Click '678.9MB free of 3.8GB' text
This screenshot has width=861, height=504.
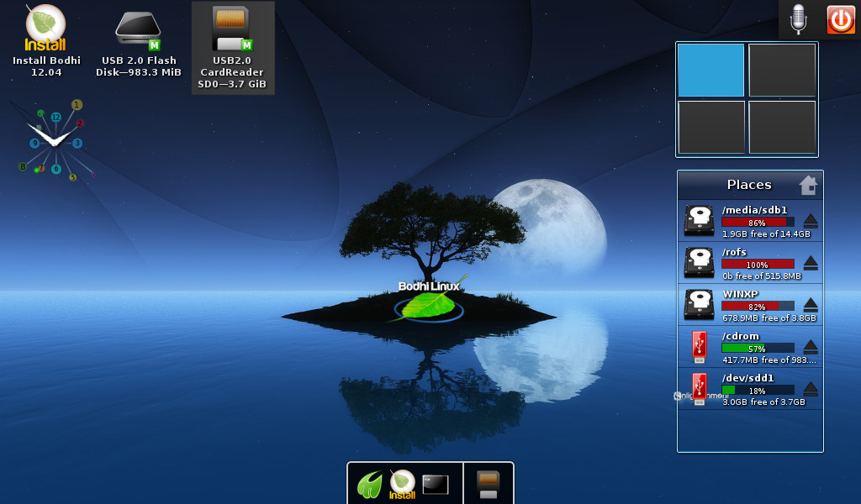click(769, 318)
